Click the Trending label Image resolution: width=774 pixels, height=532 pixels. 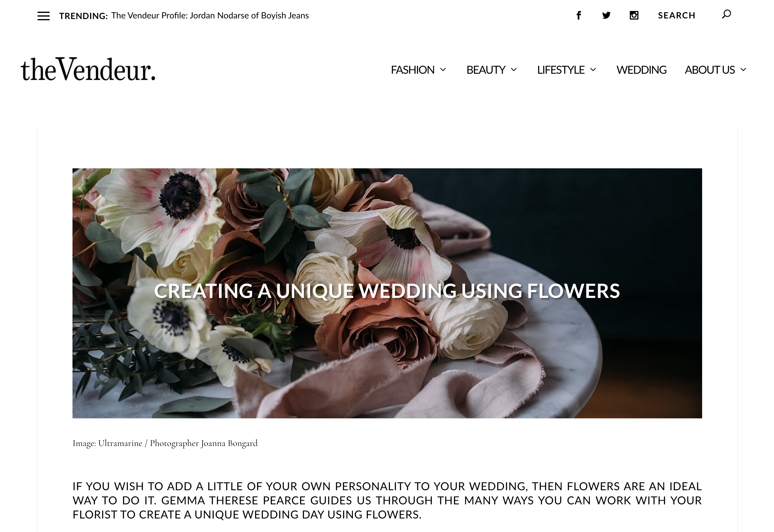pos(83,16)
